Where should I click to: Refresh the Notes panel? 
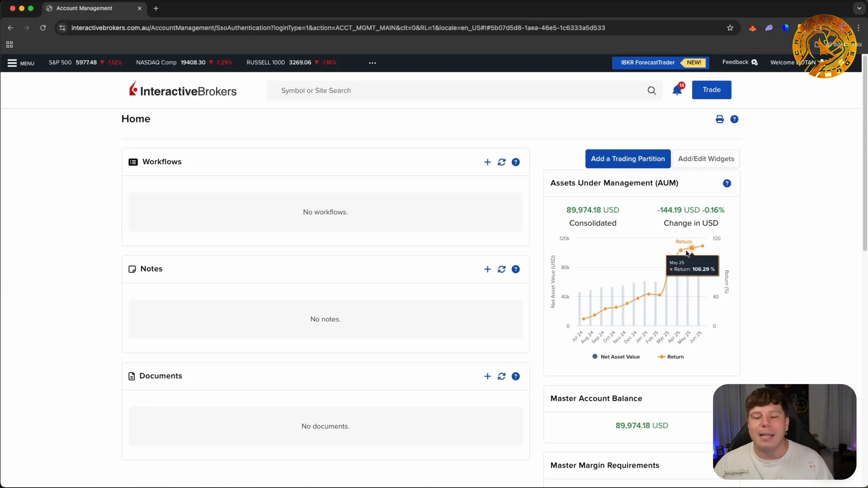tap(501, 269)
